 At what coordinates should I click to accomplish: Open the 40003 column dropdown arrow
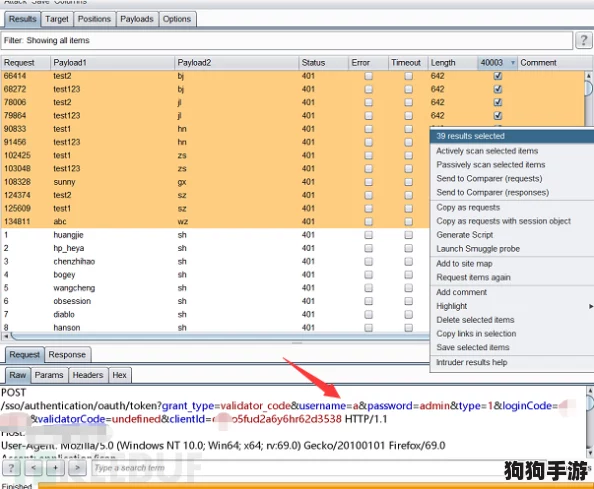513,63
